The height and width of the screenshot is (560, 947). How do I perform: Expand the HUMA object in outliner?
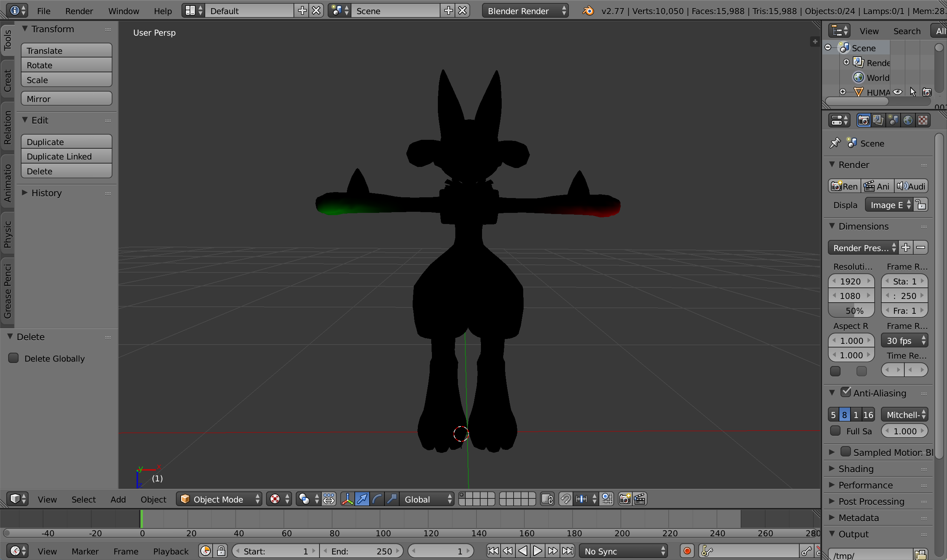pyautogui.click(x=843, y=92)
